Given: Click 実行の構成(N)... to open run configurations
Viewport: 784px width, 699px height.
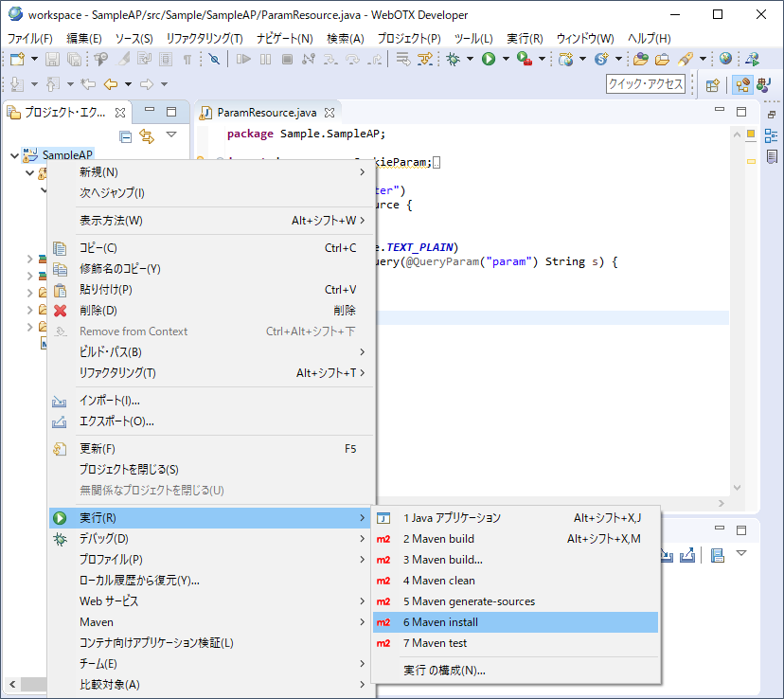Looking at the screenshot, I should click(444, 670).
